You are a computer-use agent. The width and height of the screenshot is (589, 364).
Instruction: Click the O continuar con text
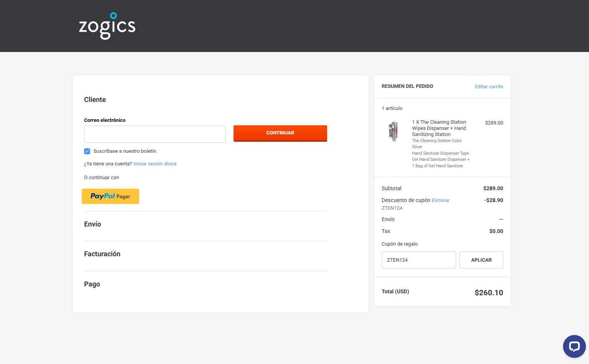click(101, 178)
